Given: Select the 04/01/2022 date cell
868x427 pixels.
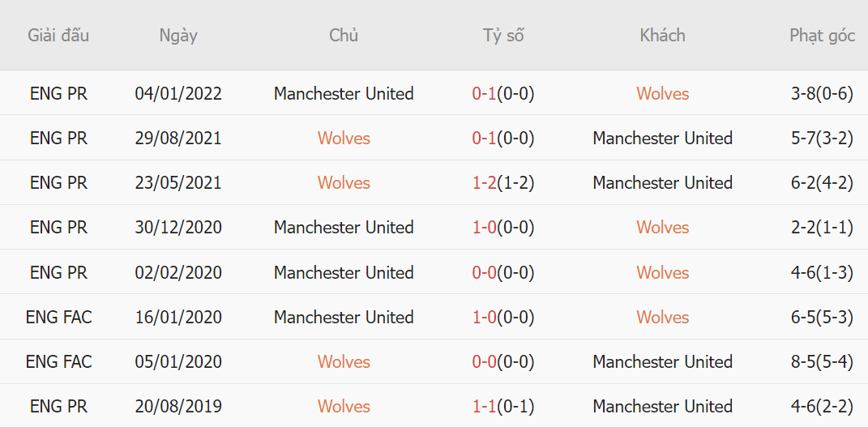Looking at the screenshot, I should click(x=178, y=93).
